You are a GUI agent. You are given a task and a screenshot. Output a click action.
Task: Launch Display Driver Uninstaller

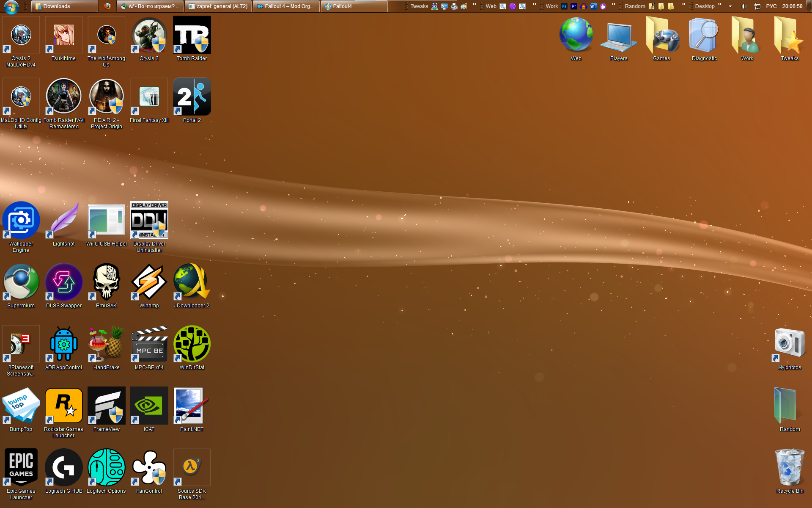click(149, 221)
